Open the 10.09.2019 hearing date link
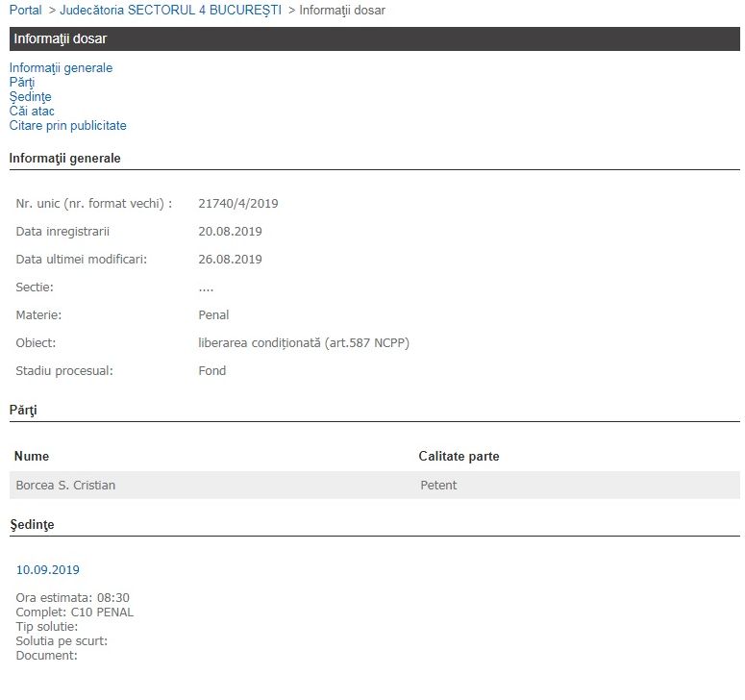745x700 pixels. [x=47, y=570]
